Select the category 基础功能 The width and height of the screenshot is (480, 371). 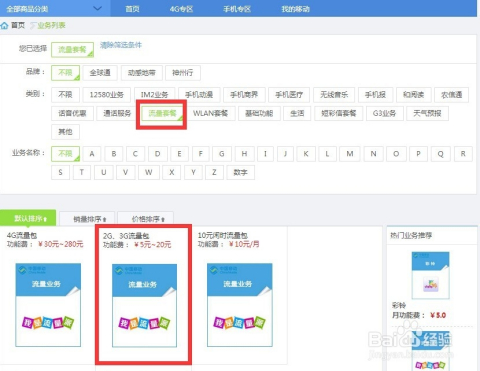coord(259,113)
